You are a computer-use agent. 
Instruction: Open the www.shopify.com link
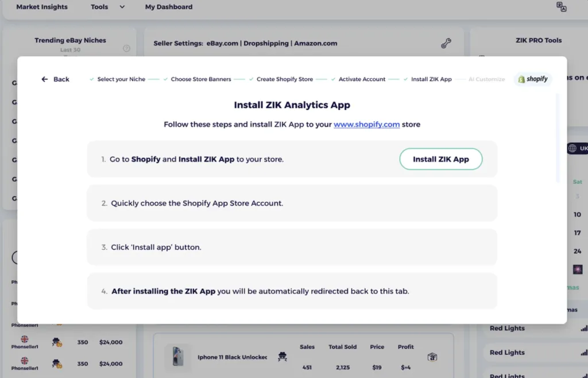pos(367,124)
